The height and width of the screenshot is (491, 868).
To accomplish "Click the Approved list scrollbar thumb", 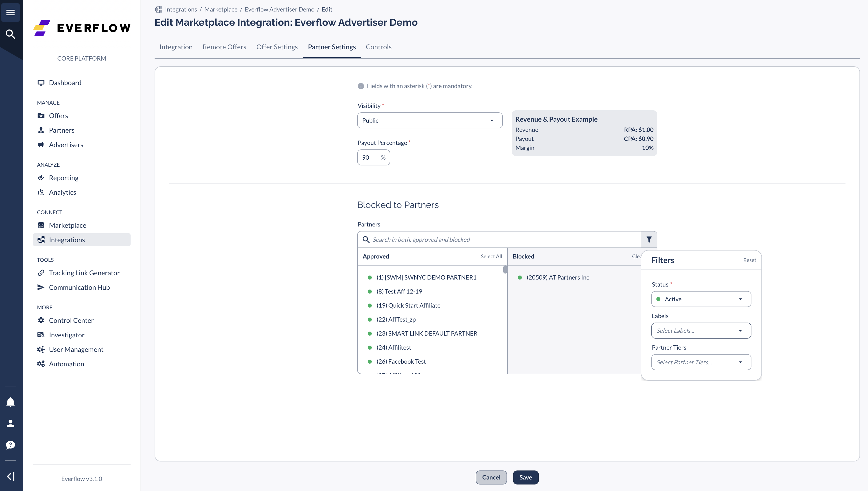I will [505, 270].
